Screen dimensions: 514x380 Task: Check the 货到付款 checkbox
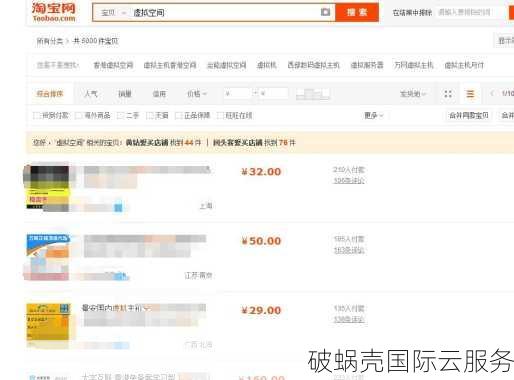(36, 116)
